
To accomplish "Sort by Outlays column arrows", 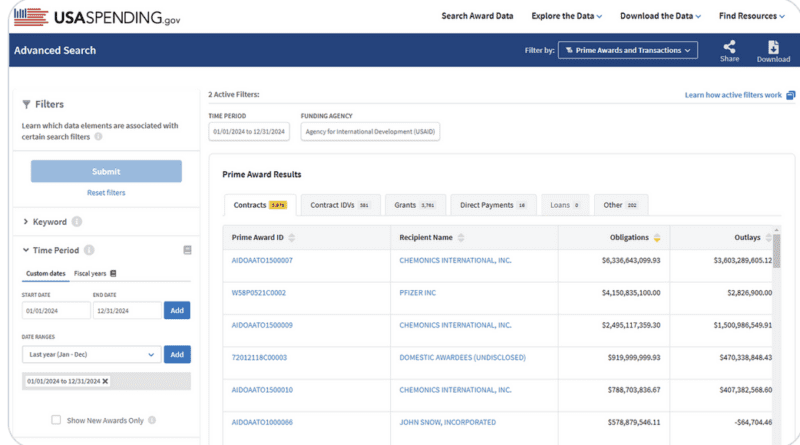I will pos(768,237).
